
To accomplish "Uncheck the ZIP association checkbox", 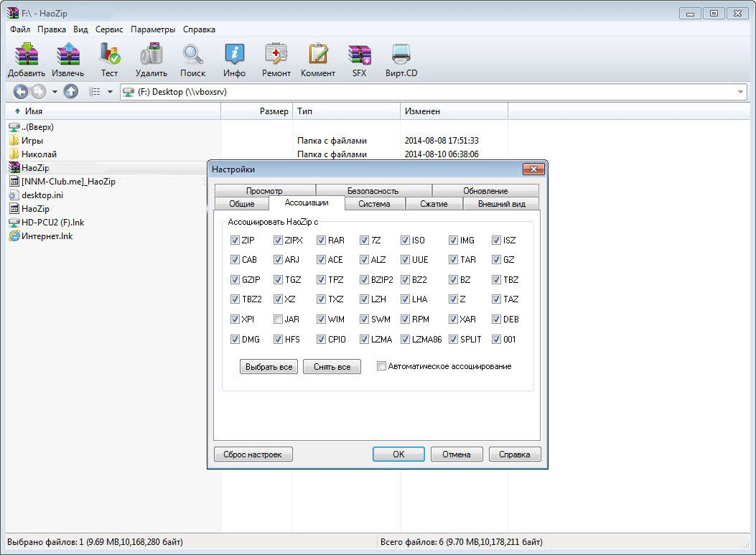I will 235,240.
